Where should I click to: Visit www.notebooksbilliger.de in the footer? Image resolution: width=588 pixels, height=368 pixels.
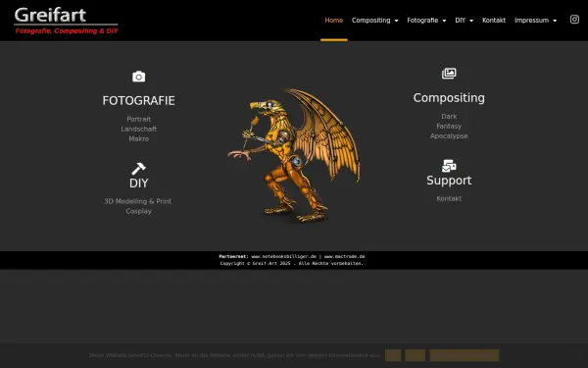[x=284, y=256]
